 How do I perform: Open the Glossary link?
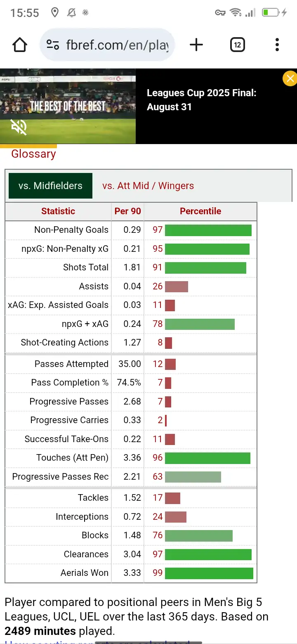tap(33, 154)
